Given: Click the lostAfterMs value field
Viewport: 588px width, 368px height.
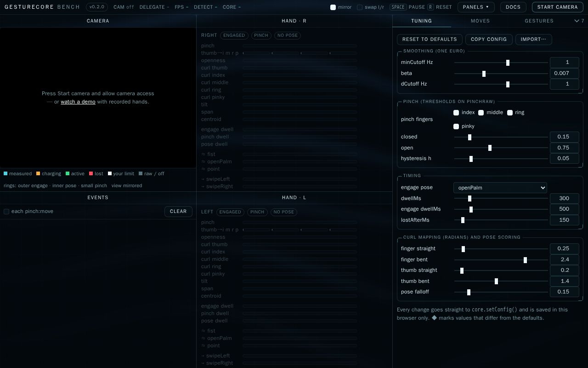Looking at the screenshot, I should (x=564, y=220).
